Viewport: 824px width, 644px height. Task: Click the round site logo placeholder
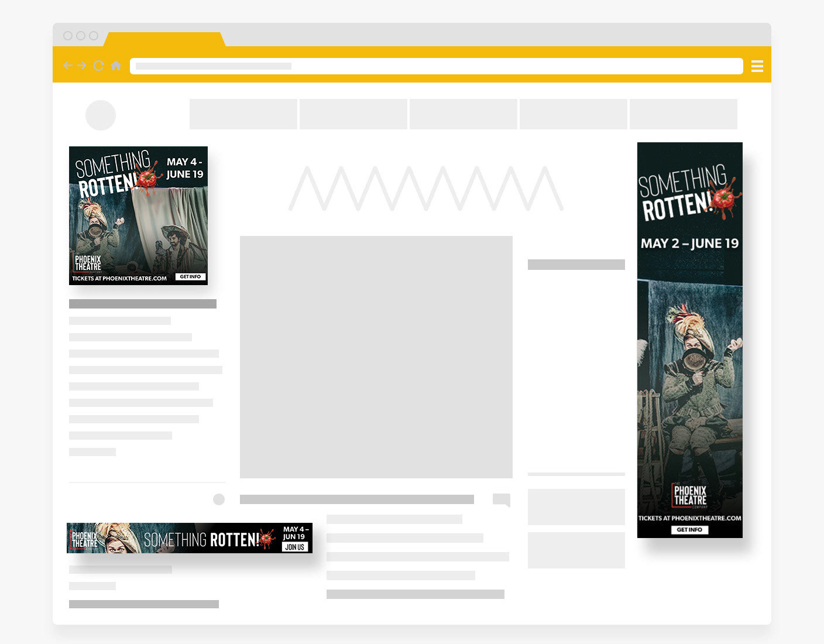(101, 115)
